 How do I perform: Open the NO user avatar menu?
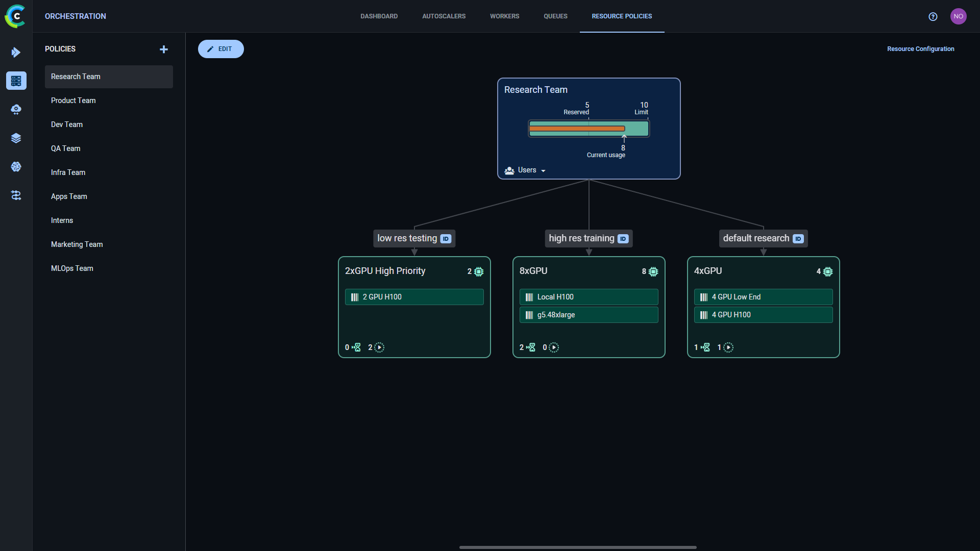point(959,16)
